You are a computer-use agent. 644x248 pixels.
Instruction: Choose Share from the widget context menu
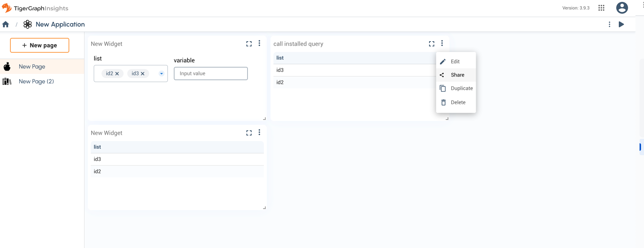coord(457,75)
